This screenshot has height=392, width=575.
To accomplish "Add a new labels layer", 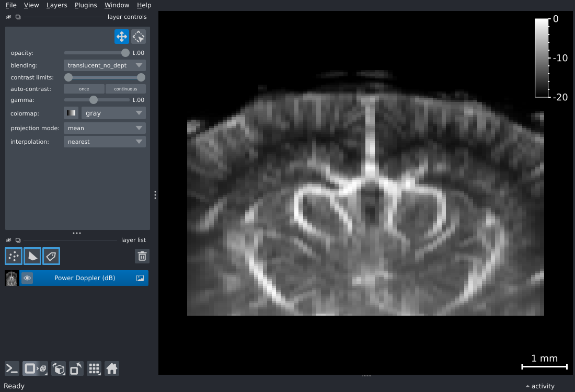I will tap(51, 256).
